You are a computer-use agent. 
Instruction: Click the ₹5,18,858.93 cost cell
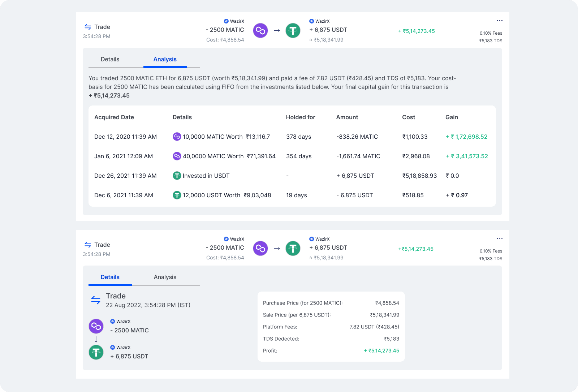[419, 176]
